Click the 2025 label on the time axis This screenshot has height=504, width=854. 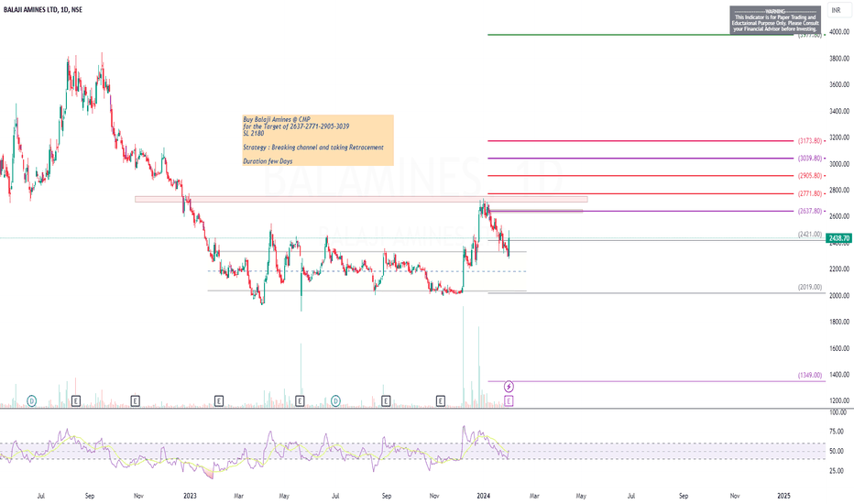click(x=783, y=496)
